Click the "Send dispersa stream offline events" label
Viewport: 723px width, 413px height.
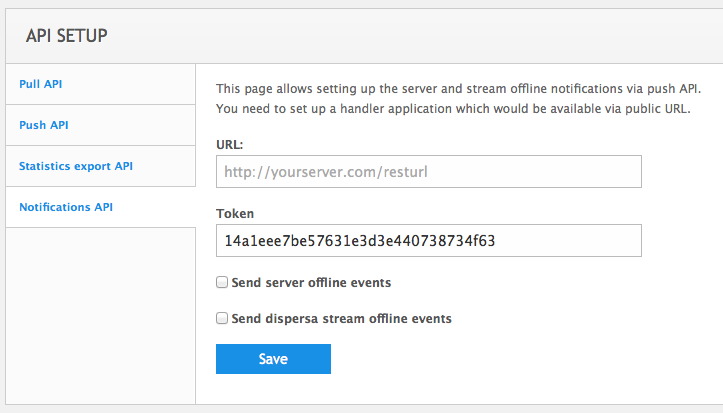coord(341,319)
